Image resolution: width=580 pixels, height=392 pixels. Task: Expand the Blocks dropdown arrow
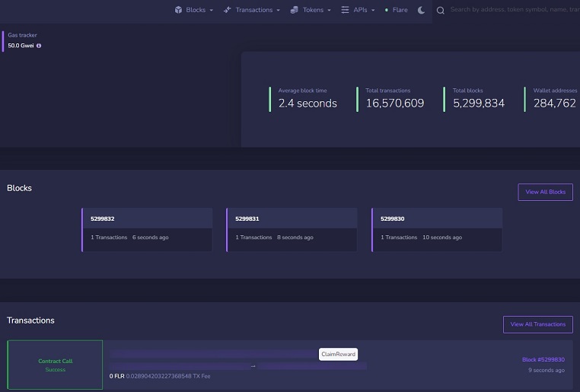coord(211,11)
